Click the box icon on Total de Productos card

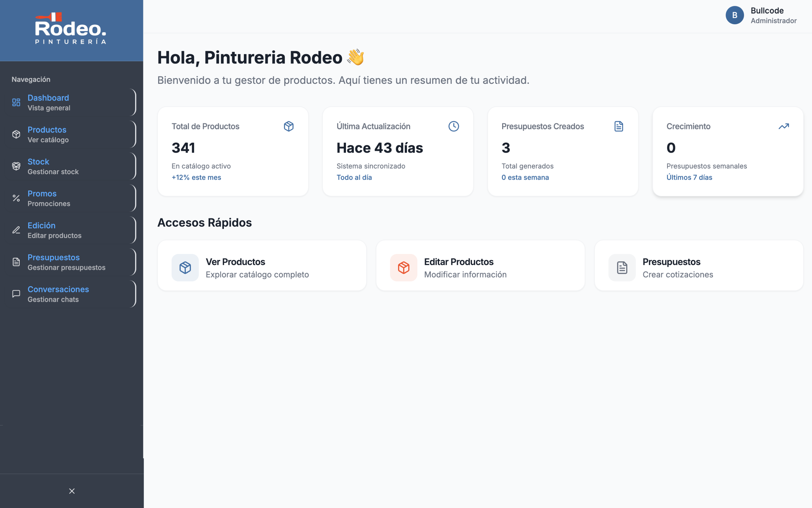(x=288, y=126)
